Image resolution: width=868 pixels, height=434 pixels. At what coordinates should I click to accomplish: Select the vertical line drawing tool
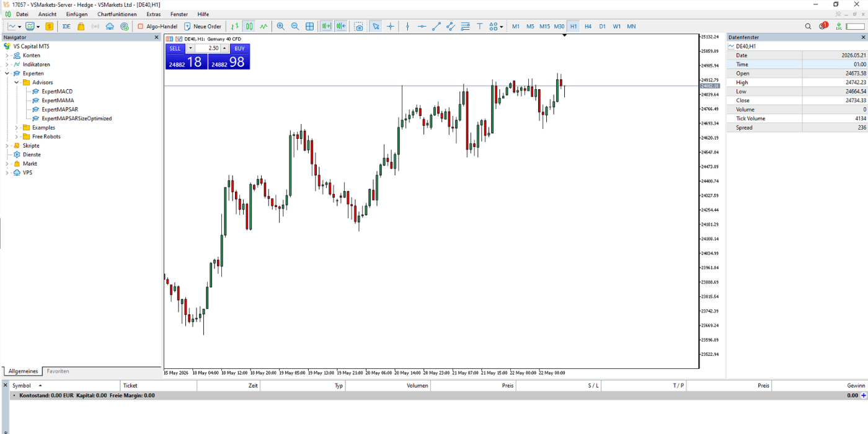coord(407,27)
